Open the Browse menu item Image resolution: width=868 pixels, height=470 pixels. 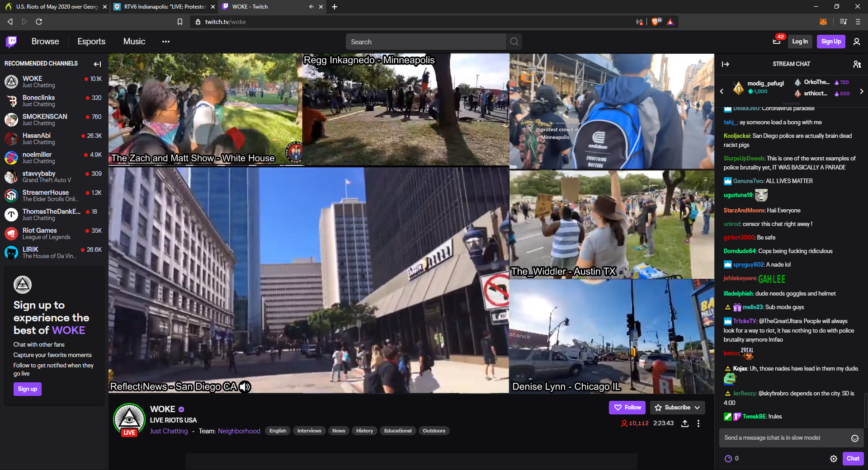pyautogui.click(x=45, y=42)
